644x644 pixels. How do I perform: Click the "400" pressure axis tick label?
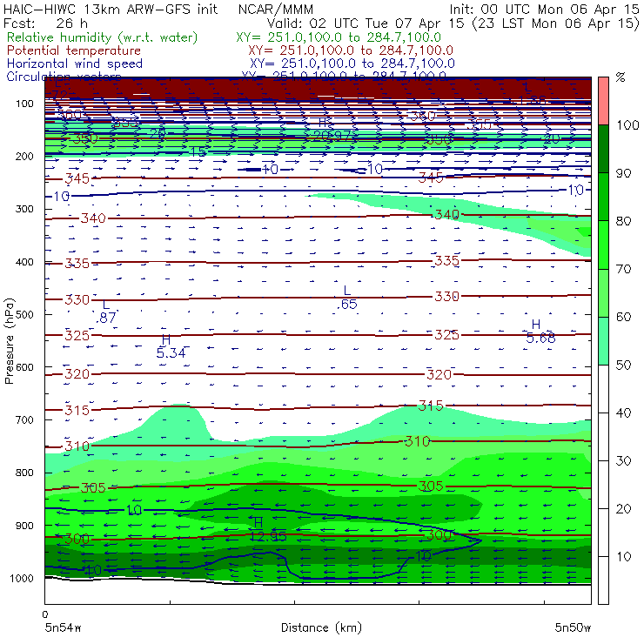coord(24,262)
